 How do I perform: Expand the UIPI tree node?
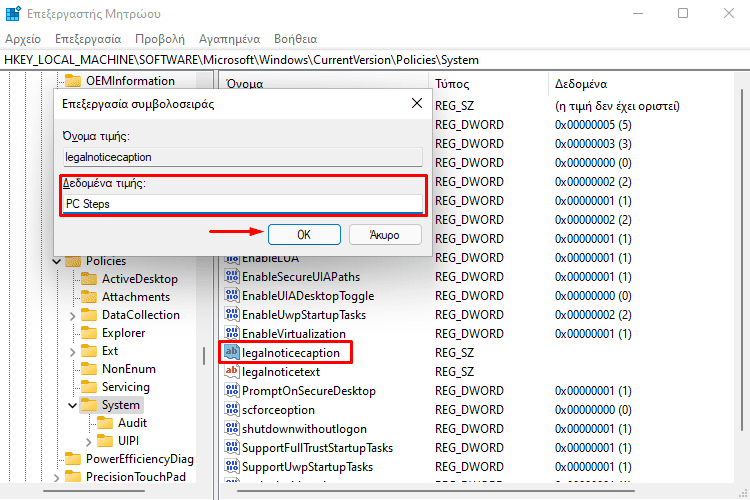[x=89, y=441]
